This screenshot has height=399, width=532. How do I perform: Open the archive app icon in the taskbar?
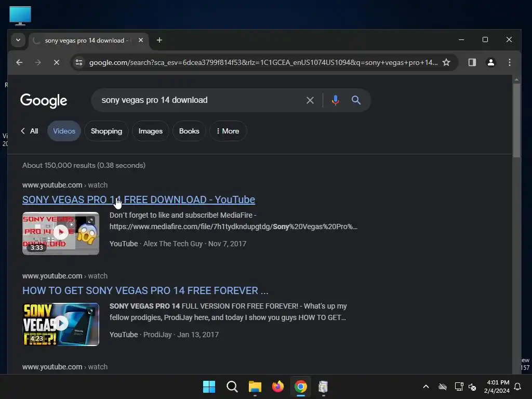(323, 387)
